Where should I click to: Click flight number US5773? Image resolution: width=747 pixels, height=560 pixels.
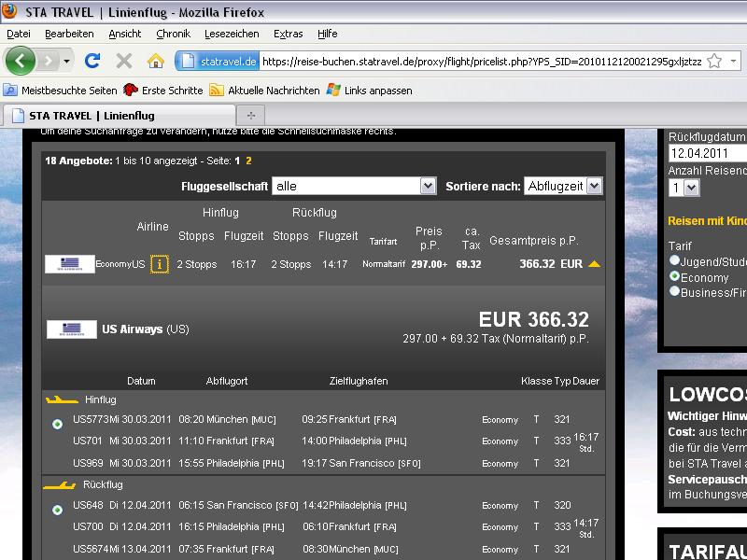(x=91, y=419)
